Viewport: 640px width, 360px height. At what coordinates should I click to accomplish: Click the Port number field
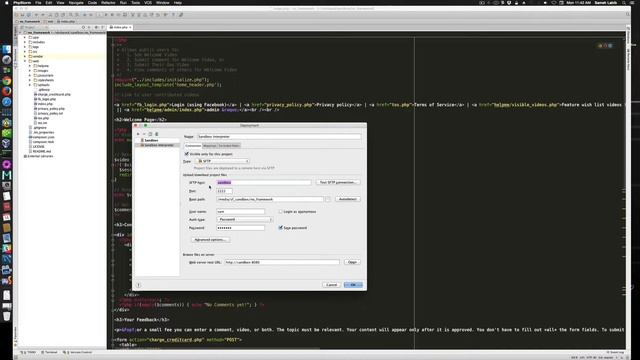(x=224, y=191)
